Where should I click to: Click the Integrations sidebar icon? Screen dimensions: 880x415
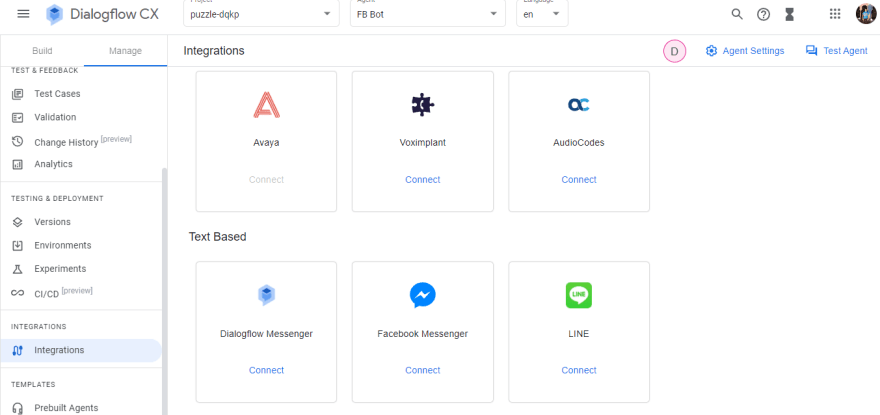point(17,350)
